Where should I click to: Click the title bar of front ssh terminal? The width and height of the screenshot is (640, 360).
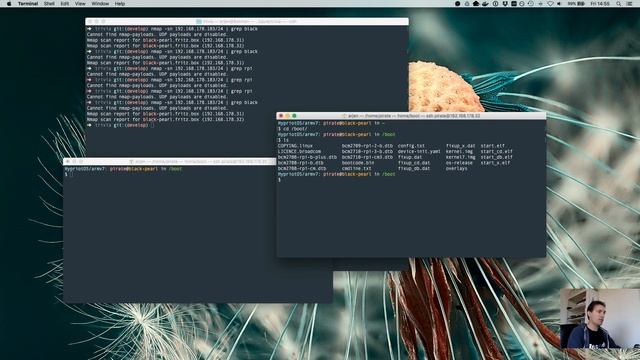[411, 116]
